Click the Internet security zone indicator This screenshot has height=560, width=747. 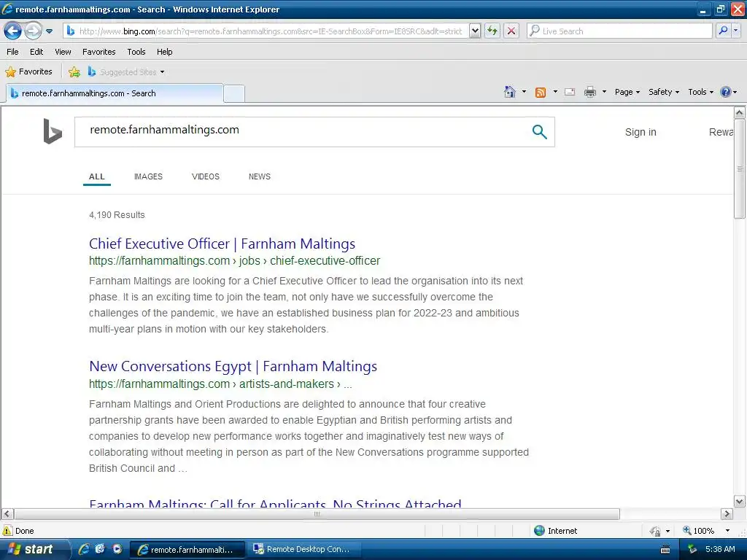555,531
